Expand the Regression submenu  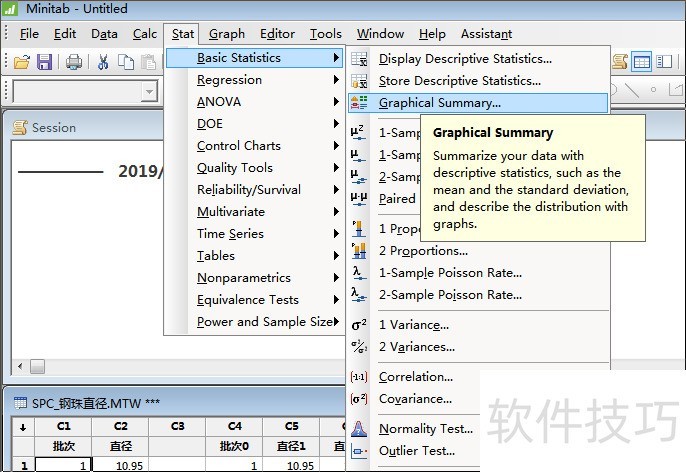pos(253,80)
